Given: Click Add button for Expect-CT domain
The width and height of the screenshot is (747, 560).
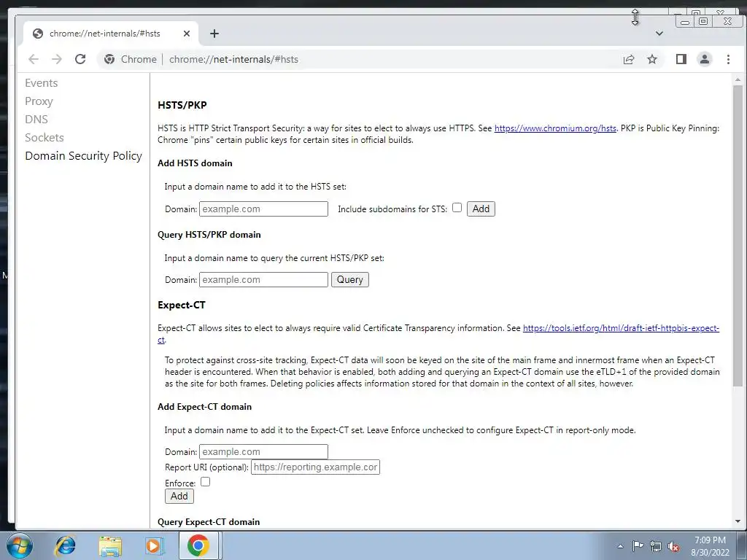Looking at the screenshot, I should [x=179, y=496].
